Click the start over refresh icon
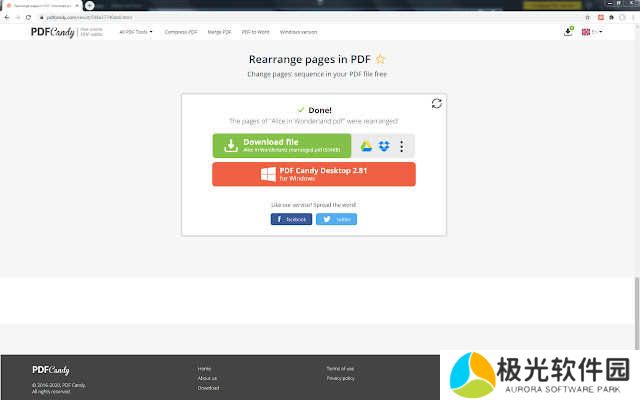 coord(437,103)
